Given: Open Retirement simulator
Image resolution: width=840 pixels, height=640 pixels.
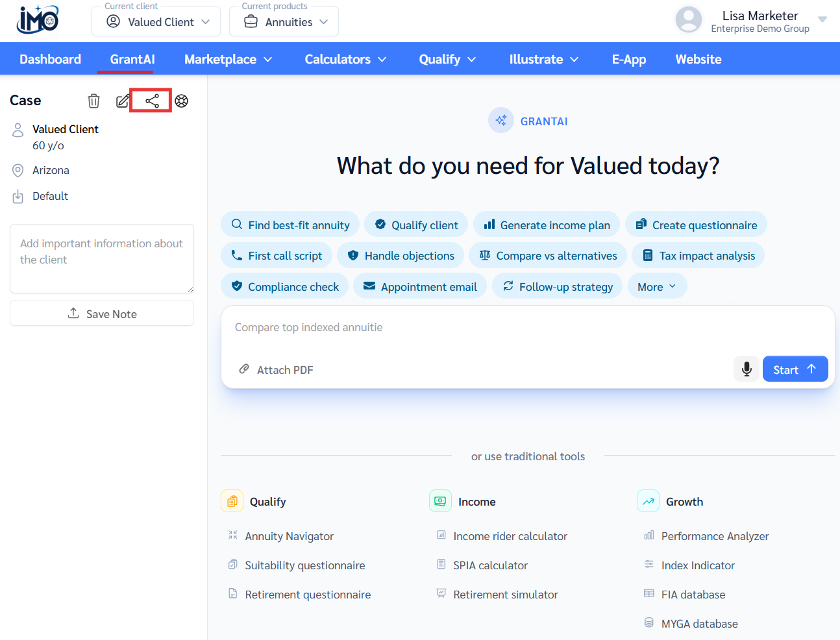Looking at the screenshot, I should coord(505,595).
